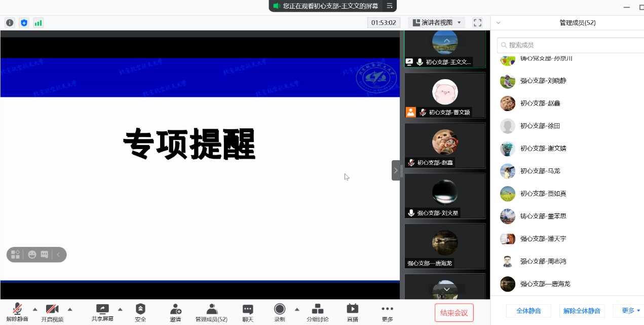Open 管理成员(52) in bottom toolbar
Viewport: 644px width, 325px height.
211,312
